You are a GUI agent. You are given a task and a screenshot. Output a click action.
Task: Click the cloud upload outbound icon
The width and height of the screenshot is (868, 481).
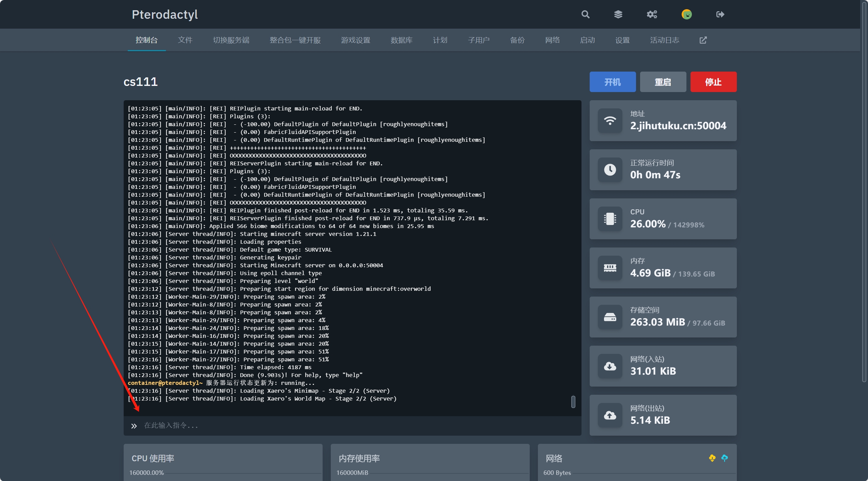[x=610, y=415]
